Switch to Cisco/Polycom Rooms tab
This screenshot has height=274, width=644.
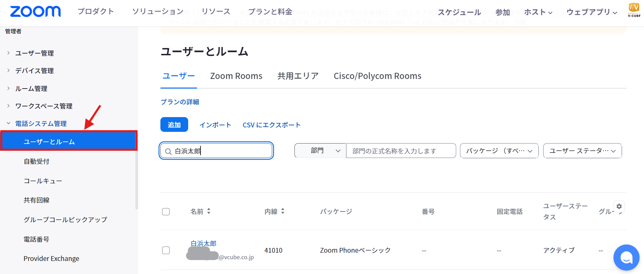[x=377, y=76]
